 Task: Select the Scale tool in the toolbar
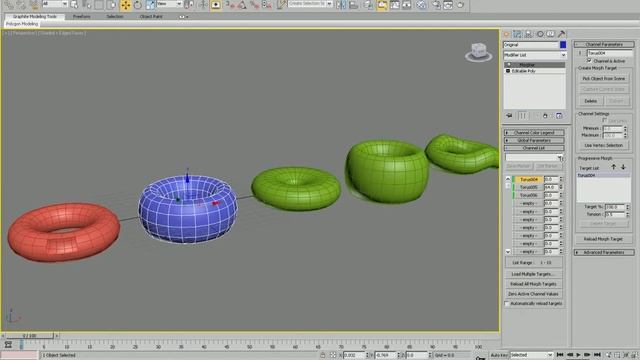[x=150, y=5]
